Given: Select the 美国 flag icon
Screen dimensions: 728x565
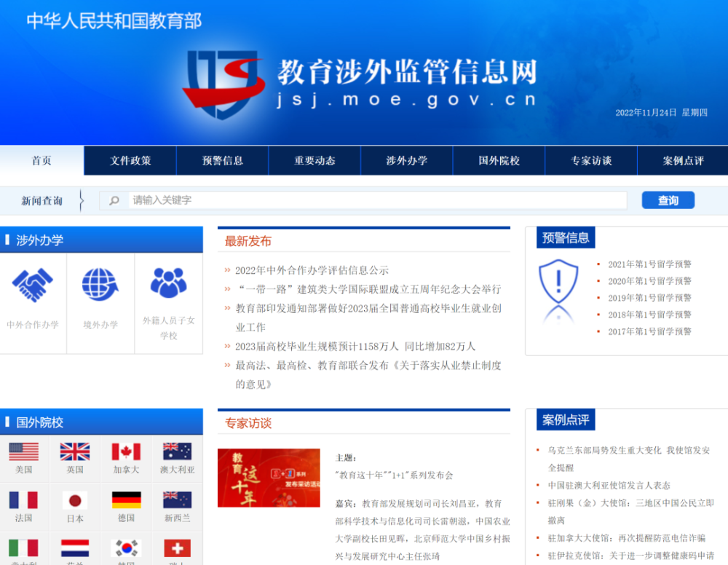Looking at the screenshot, I should click(x=24, y=451).
